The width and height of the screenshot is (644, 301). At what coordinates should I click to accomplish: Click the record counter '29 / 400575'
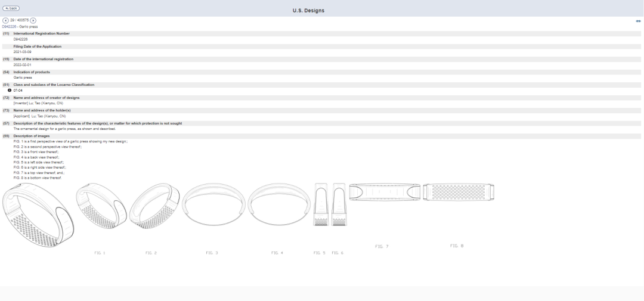[x=19, y=20]
